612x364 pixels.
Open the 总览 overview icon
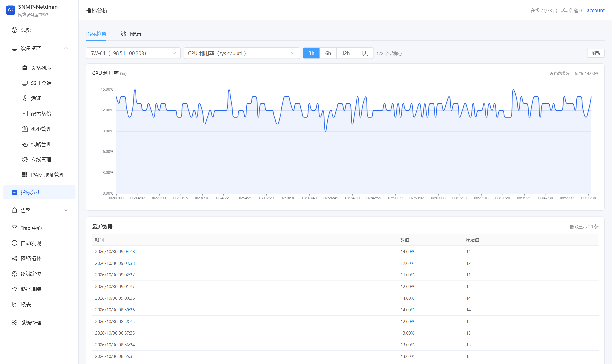(15, 30)
